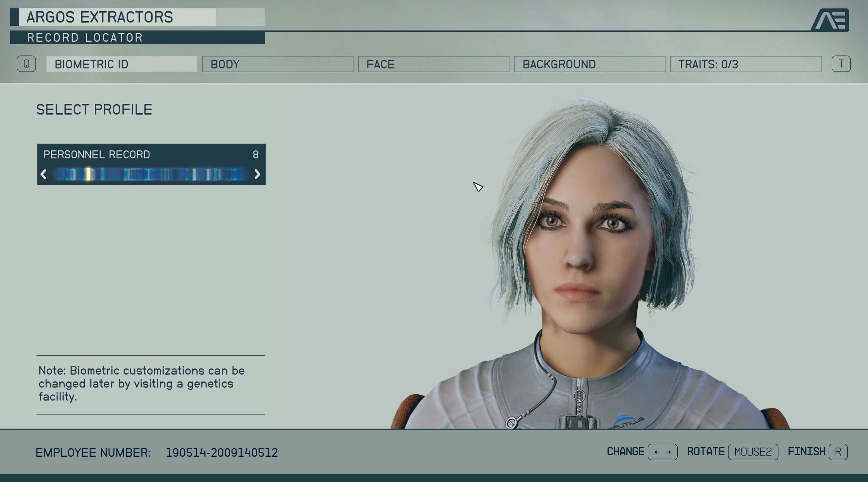Click left arrow in the Change key hint
The image size is (868, 482).
(656, 452)
